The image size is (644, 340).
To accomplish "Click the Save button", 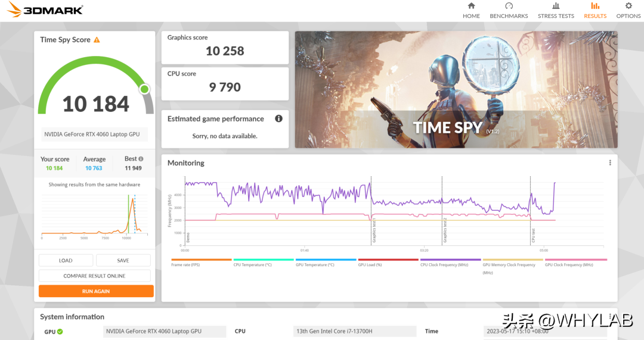I will coord(123,260).
